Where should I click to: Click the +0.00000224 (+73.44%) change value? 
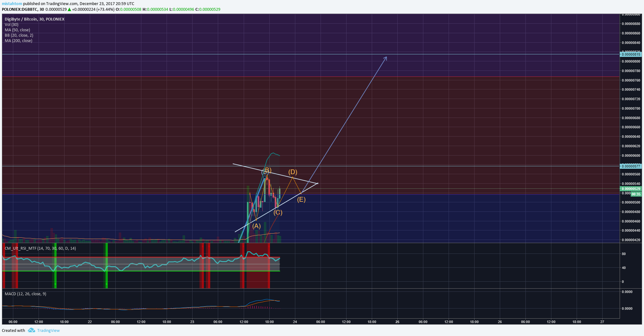pos(93,9)
